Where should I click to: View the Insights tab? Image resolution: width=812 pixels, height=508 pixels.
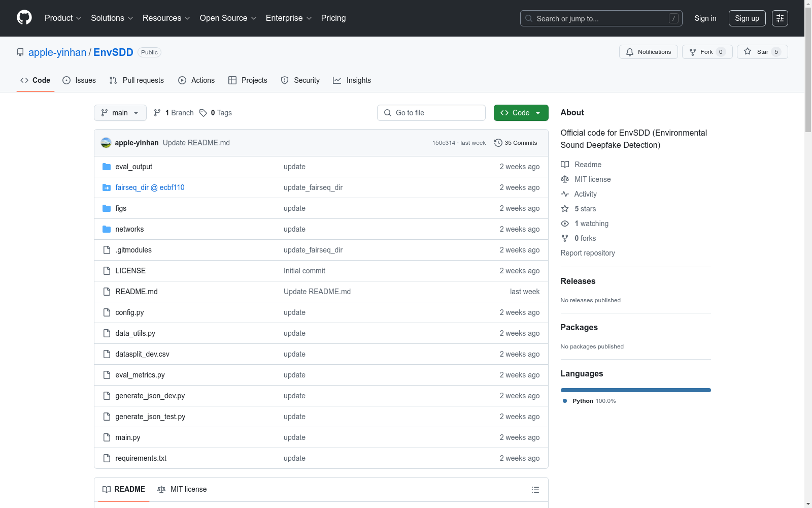352,80
